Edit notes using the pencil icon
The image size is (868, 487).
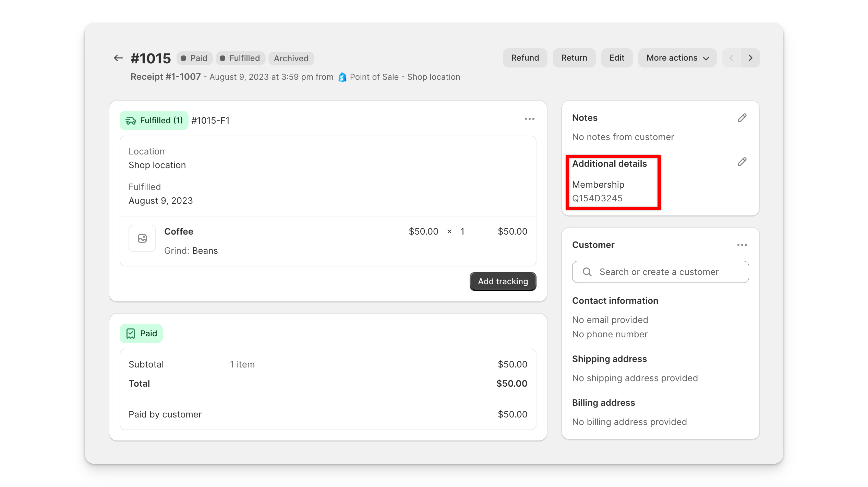(742, 118)
